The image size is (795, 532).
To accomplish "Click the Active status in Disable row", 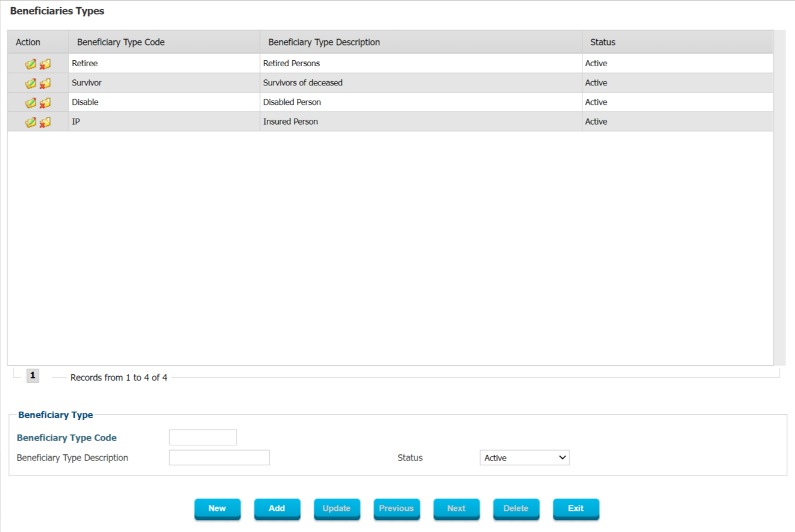I will pos(678,102).
